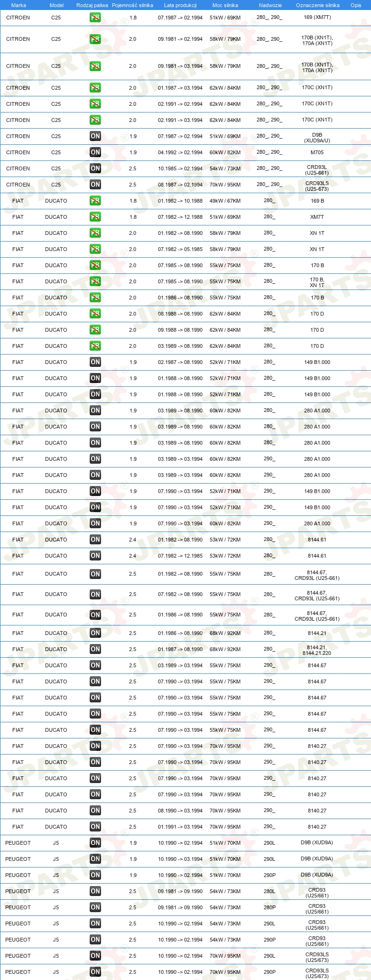
Task: Select '170 B, XN 1T' engine cell
Action: 317,283
